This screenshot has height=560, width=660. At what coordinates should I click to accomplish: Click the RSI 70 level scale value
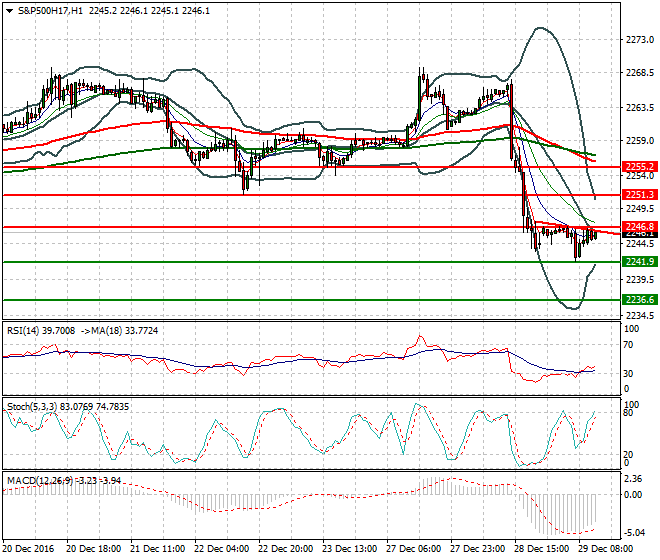628,345
